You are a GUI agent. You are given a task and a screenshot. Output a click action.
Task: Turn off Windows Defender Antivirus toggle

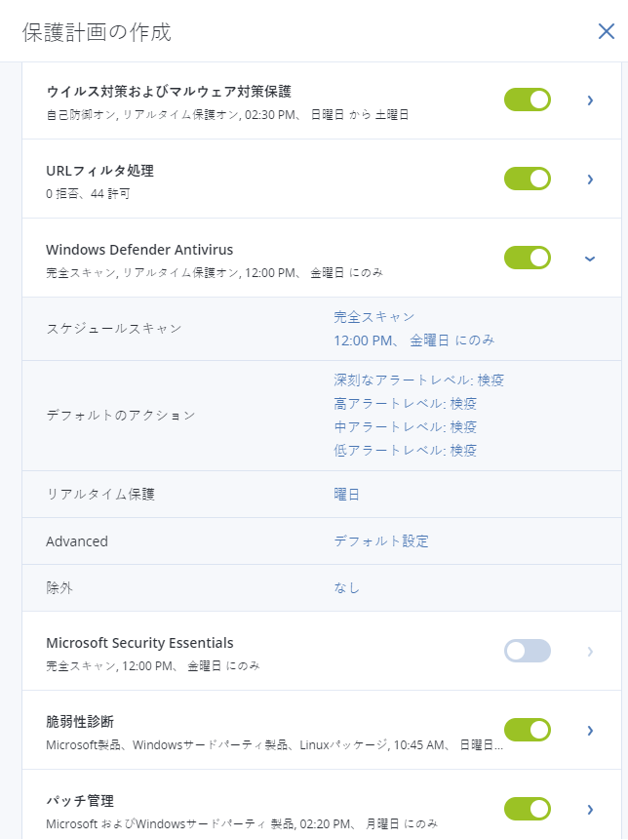point(528,258)
